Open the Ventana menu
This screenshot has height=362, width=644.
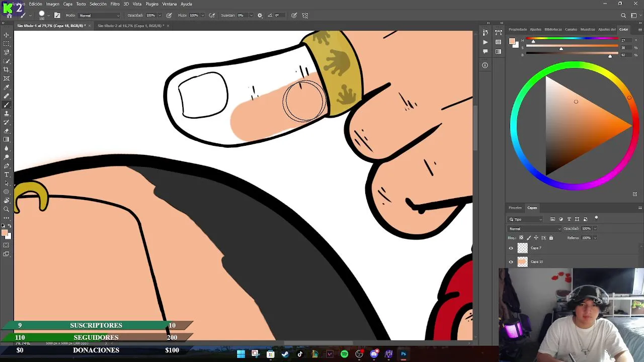point(170,4)
